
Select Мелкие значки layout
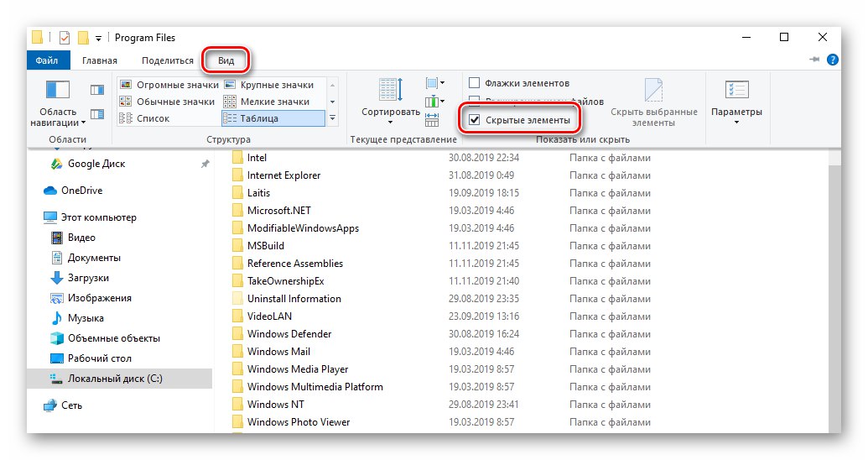[267, 102]
